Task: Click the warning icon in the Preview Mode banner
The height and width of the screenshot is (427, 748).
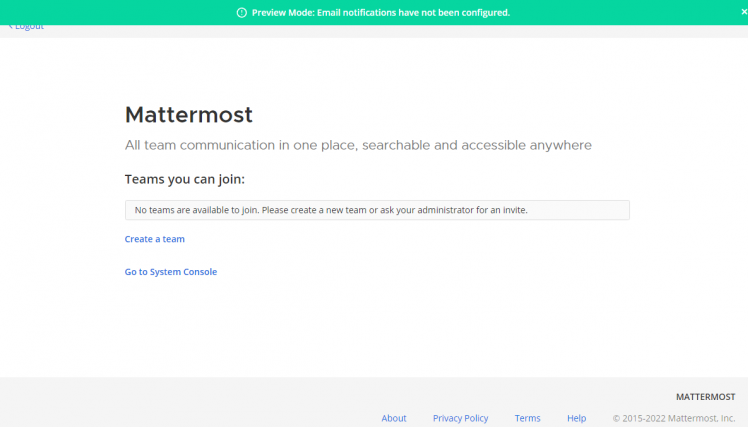Action: click(x=242, y=12)
